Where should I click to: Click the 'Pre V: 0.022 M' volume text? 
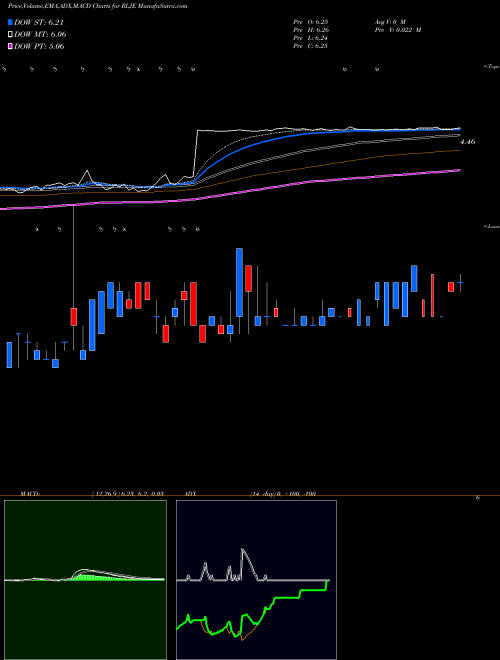pos(399,30)
